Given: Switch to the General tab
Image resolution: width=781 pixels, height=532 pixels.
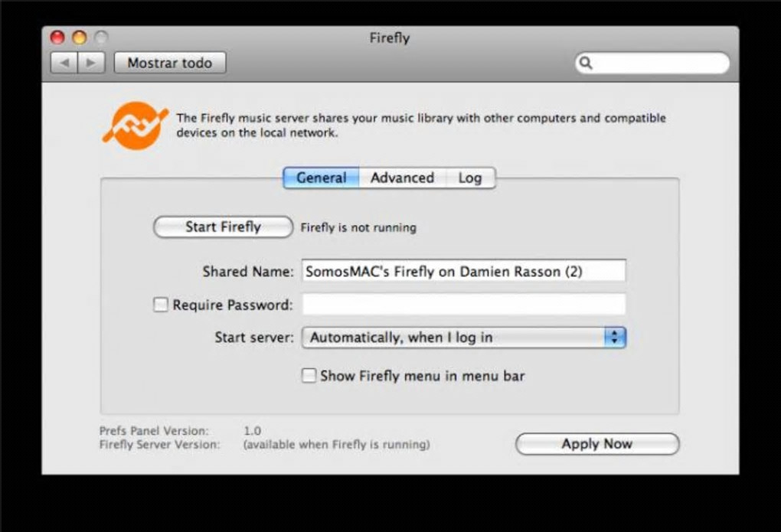Looking at the screenshot, I should pyautogui.click(x=322, y=178).
